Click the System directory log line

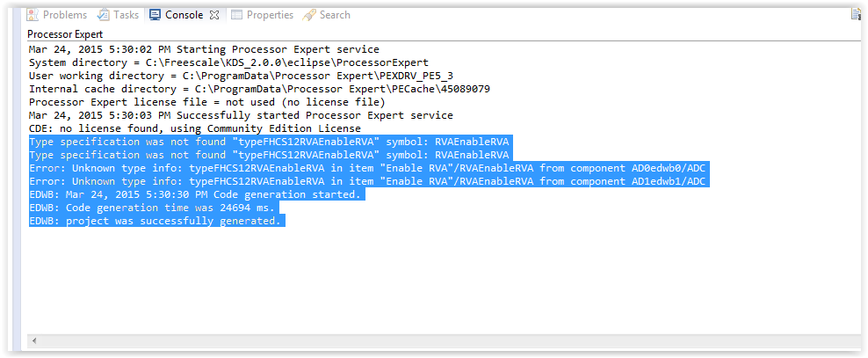(x=228, y=62)
